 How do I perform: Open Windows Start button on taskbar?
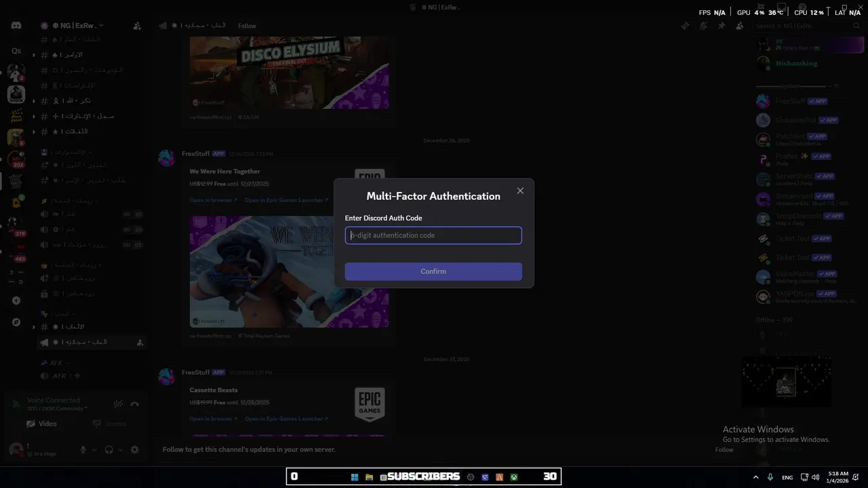(354, 477)
